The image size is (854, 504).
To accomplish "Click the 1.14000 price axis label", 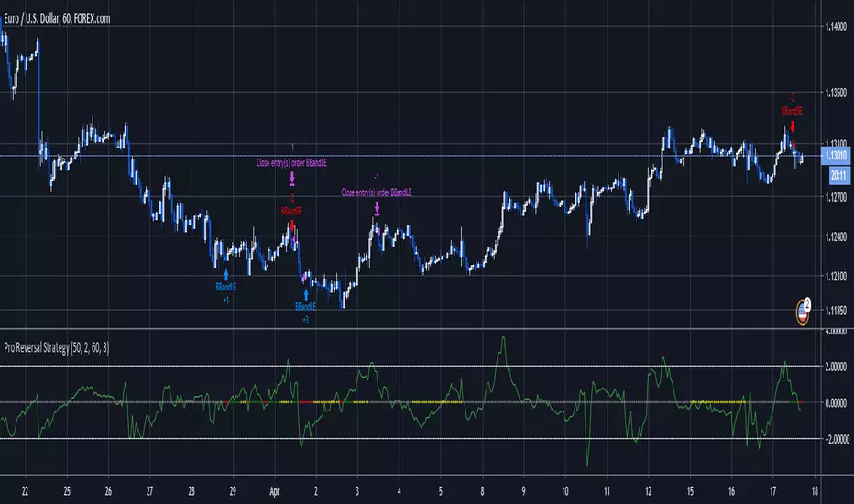I will [836, 27].
